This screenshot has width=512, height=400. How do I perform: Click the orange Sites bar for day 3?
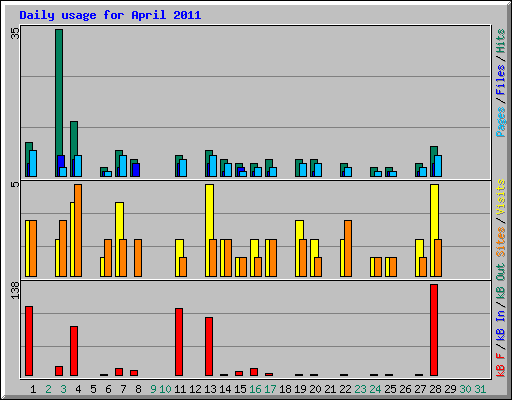(63, 248)
